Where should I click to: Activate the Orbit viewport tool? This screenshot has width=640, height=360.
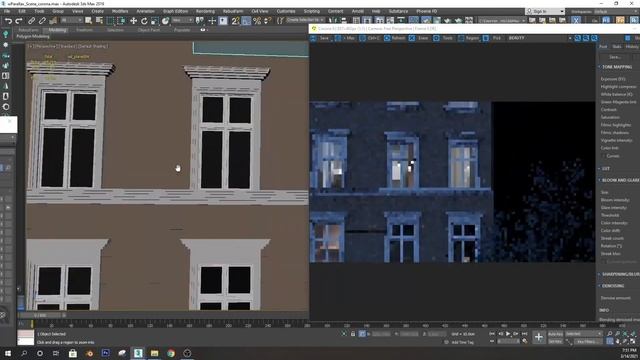pyautogui.click(x=625, y=341)
